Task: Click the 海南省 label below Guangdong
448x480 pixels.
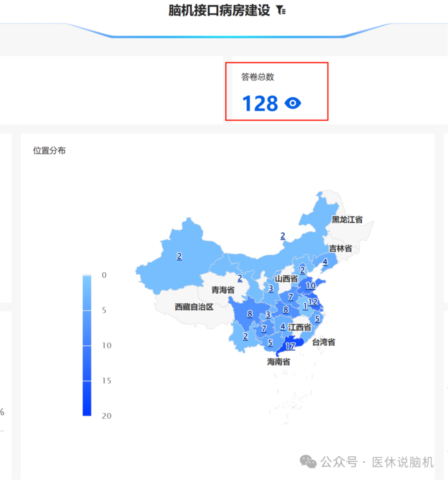Action: [278, 361]
